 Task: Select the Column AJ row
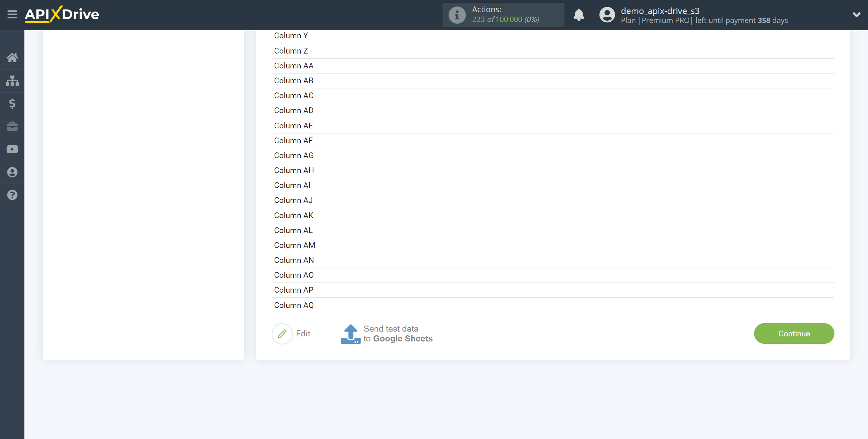tap(553, 200)
